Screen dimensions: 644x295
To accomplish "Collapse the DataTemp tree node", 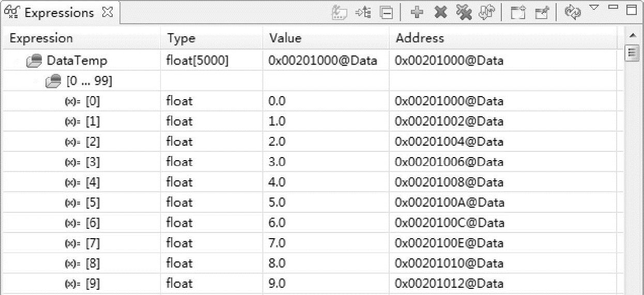I will click(20, 61).
